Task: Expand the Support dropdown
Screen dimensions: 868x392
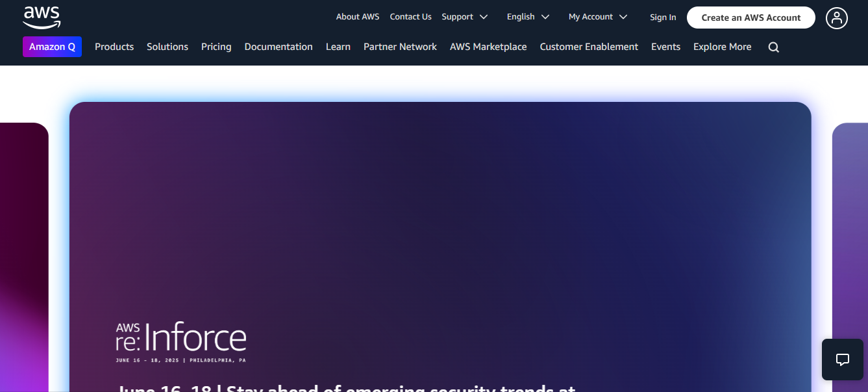Action: pos(465,17)
